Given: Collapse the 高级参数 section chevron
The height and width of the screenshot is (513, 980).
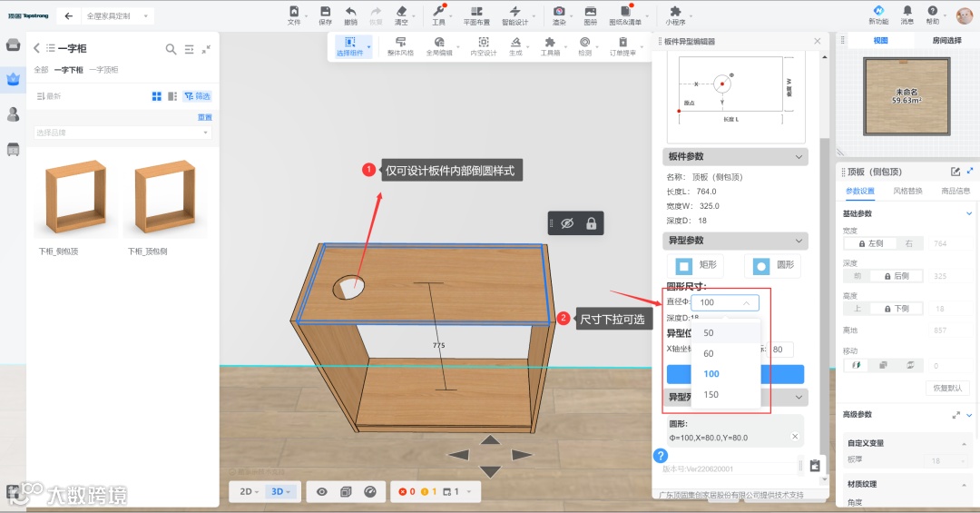Looking at the screenshot, I should tap(969, 415).
